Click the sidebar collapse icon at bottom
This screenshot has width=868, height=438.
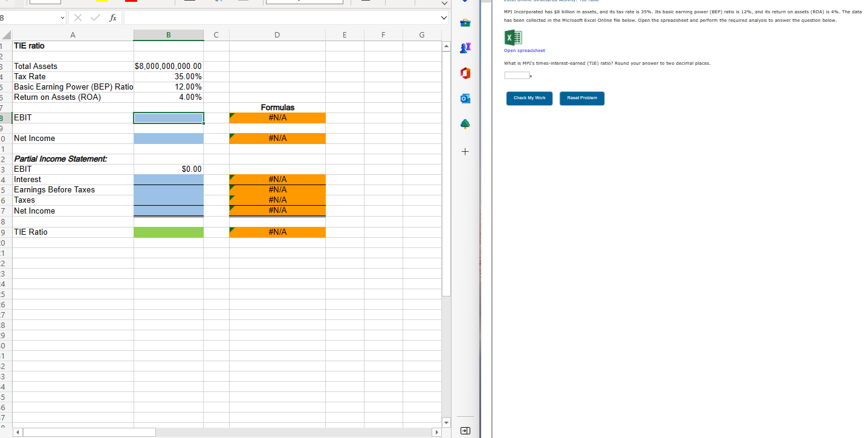coord(465,430)
